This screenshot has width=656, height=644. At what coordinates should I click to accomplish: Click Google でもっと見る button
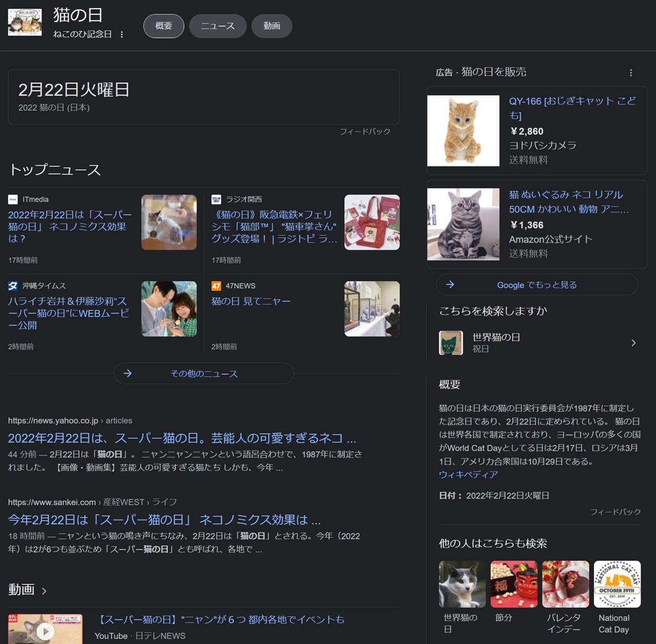coord(537,285)
